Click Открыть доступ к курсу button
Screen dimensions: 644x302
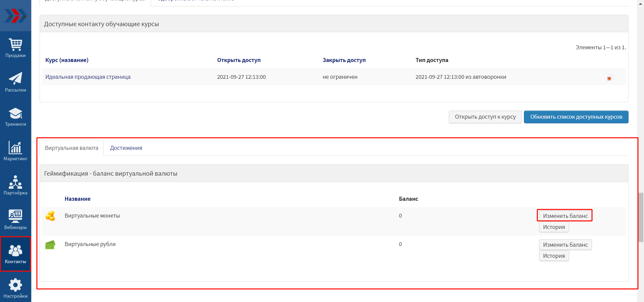coord(485,117)
